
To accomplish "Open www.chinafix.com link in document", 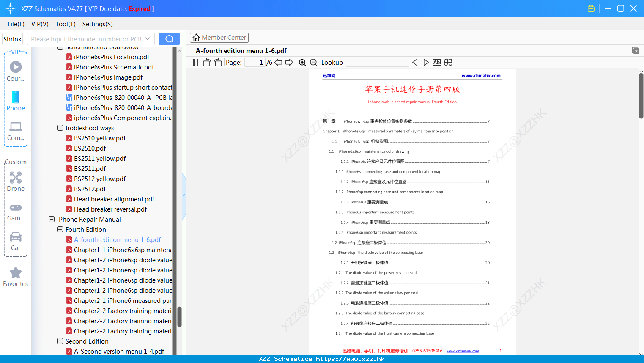I will (481, 76).
